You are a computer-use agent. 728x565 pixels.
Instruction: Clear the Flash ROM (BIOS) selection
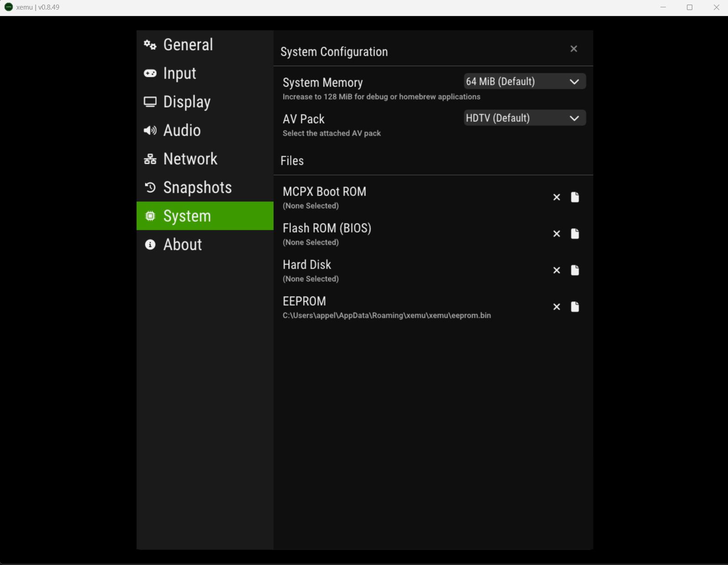point(557,234)
